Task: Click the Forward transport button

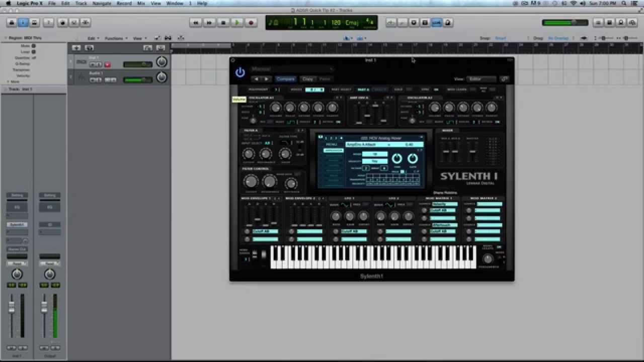Action: (209, 23)
